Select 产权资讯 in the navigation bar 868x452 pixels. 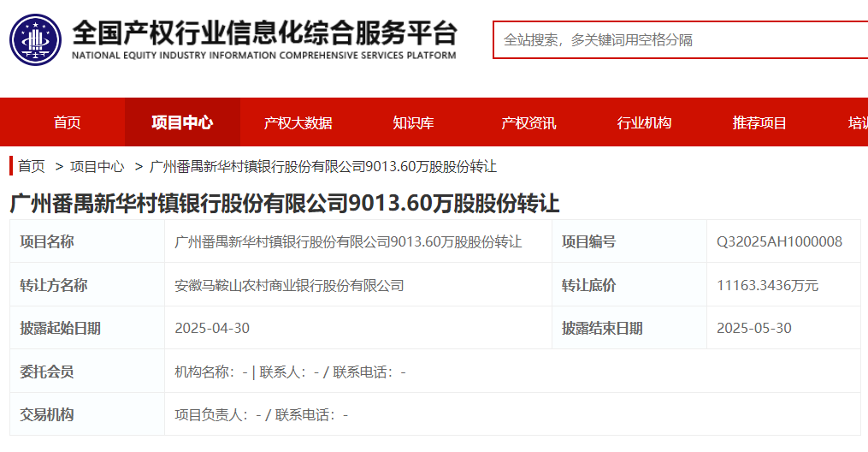[x=528, y=122]
